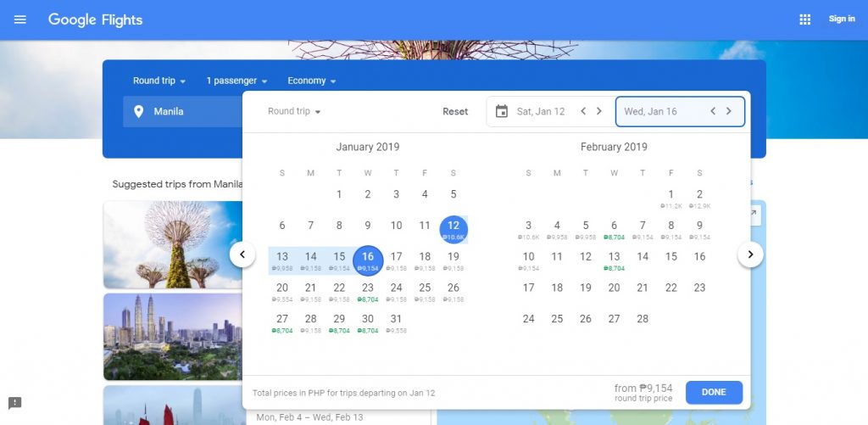This screenshot has width=868, height=425.
Task: Select February 24 in calendar
Action: [x=529, y=319]
